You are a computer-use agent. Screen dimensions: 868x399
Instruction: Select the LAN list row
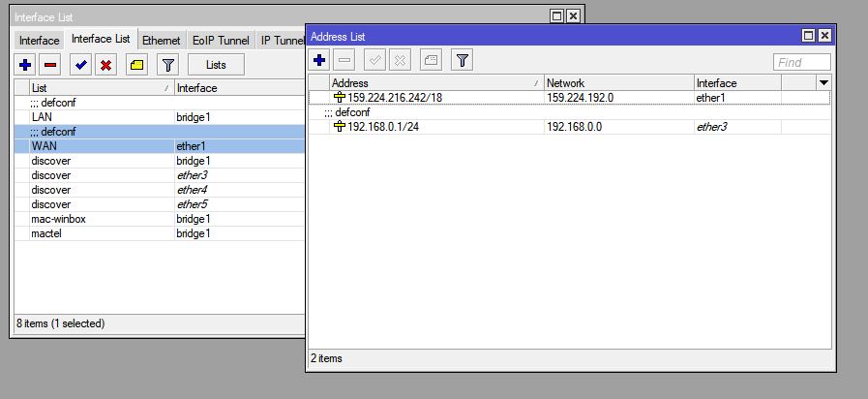160,117
